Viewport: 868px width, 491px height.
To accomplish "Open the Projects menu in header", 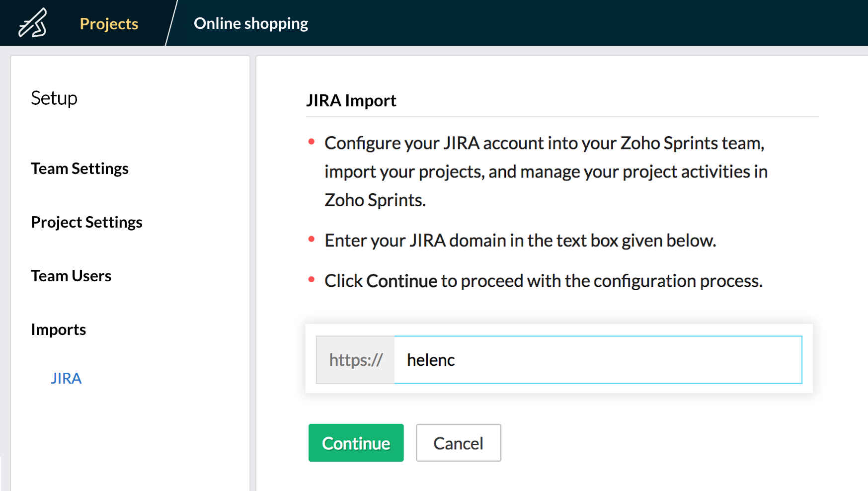I will pyautogui.click(x=109, y=23).
